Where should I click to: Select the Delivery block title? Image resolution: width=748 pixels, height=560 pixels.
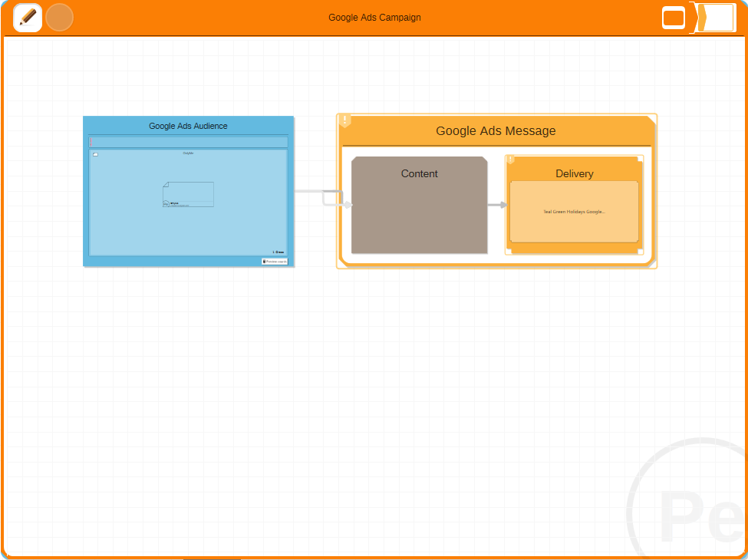(575, 173)
